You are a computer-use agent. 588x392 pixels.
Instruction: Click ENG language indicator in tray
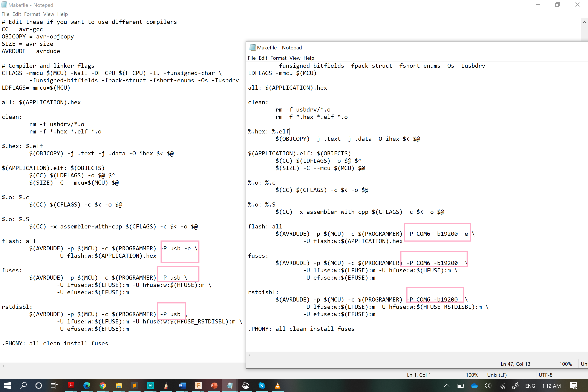click(530, 386)
